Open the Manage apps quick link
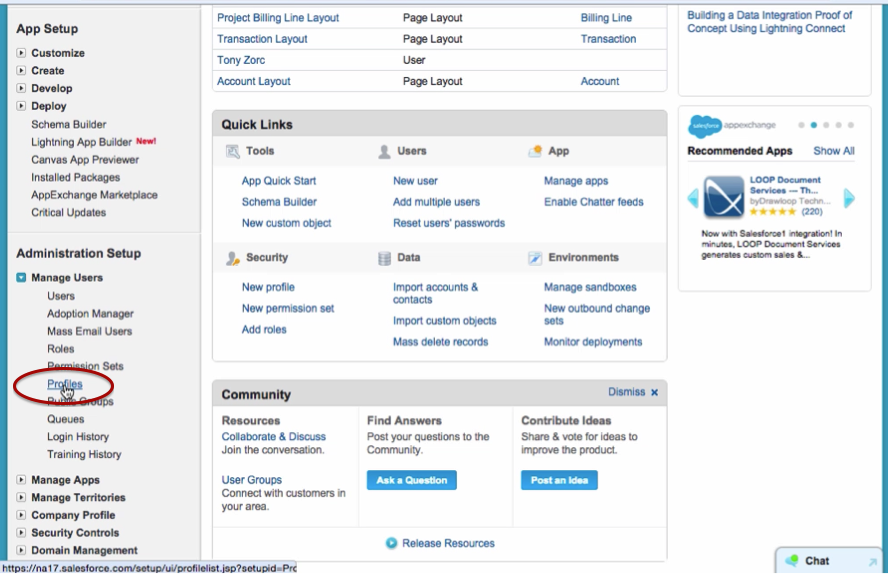The image size is (889, 574). [576, 181]
